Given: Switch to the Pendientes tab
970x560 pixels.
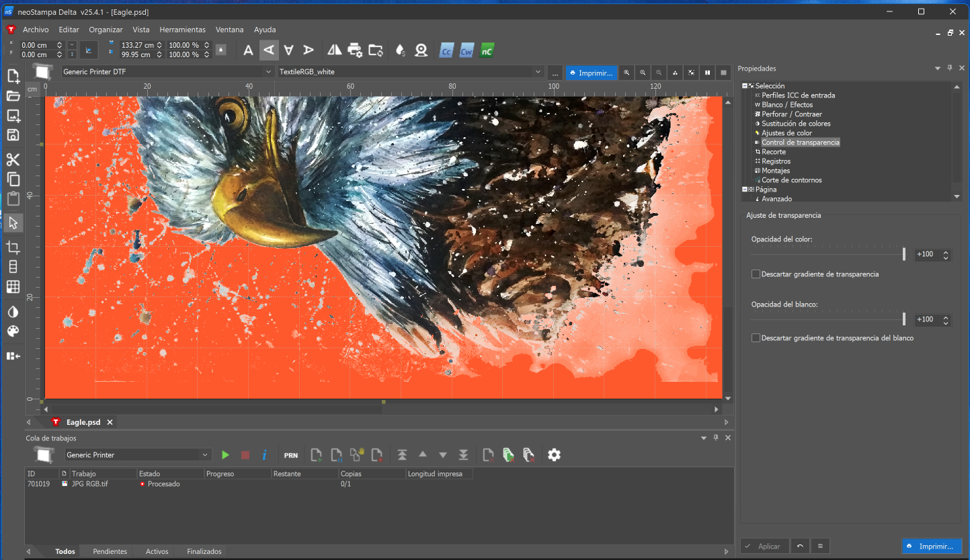Looking at the screenshot, I should [x=110, y=551].
